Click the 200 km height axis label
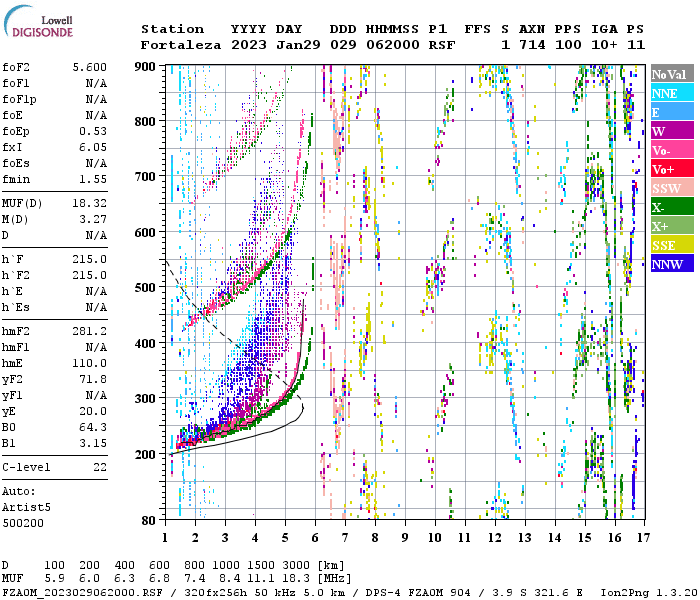The width and height of the screenshot is (700, 600). 145,454
